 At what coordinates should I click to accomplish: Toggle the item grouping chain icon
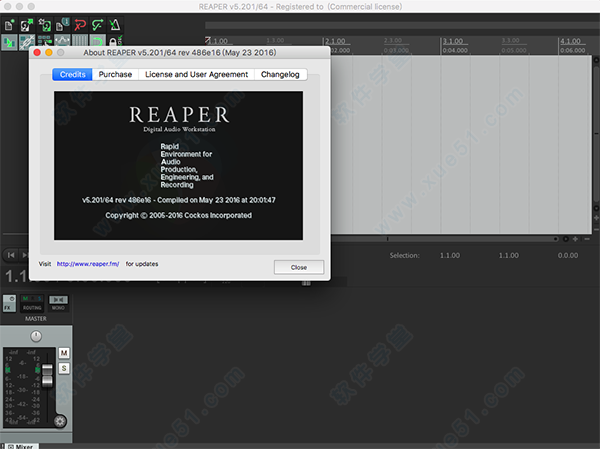point(27,41)
